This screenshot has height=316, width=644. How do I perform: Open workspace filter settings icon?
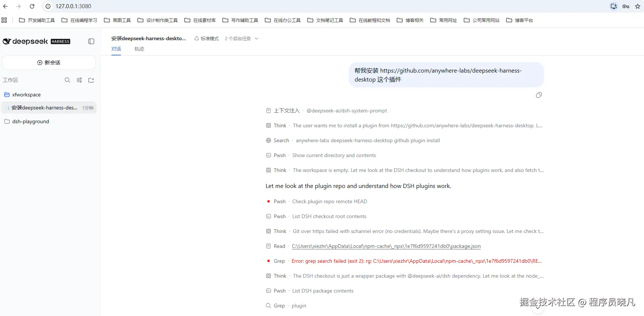(x=79, y=80)
